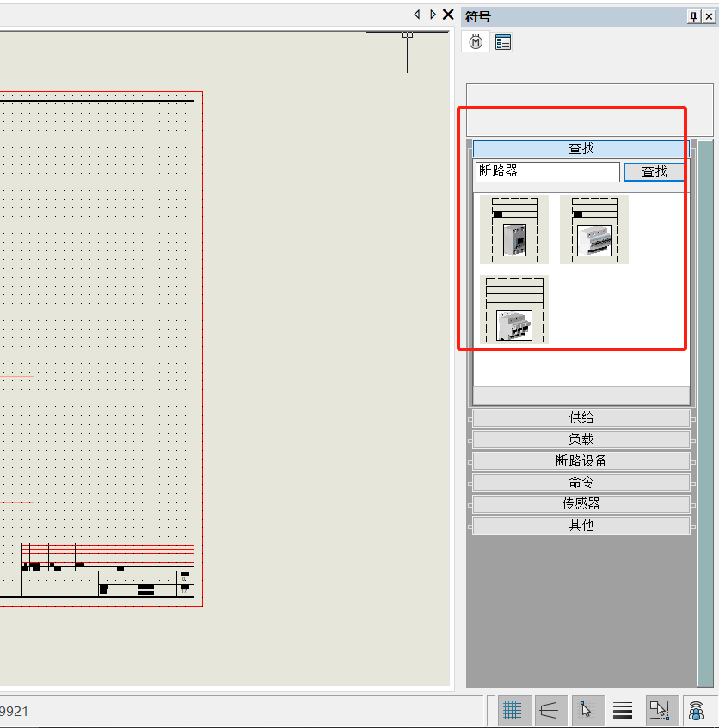Pin the 符号 panel
The height and width of the screenshot is (728, 719).
click(x=693, y=17)
